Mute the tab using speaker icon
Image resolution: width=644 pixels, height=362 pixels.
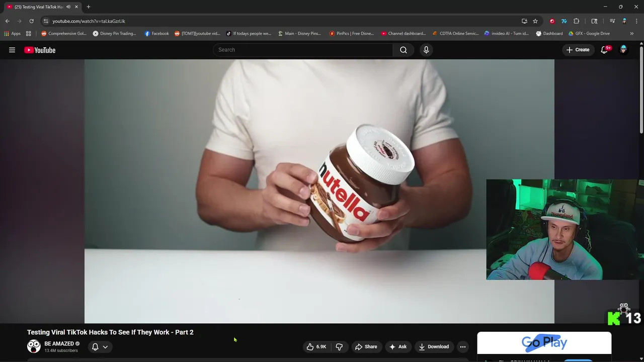68,7
